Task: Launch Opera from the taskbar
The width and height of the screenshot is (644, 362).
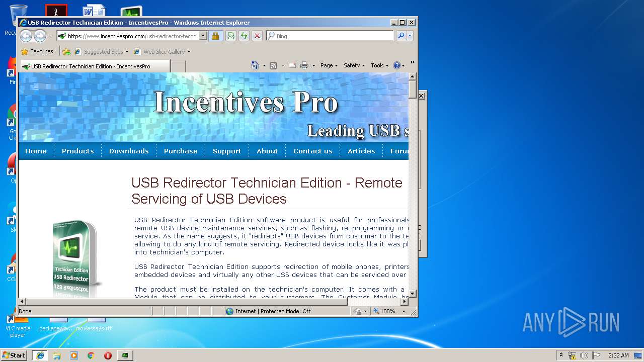Action: pyautogui.click(x=108, y=355)
